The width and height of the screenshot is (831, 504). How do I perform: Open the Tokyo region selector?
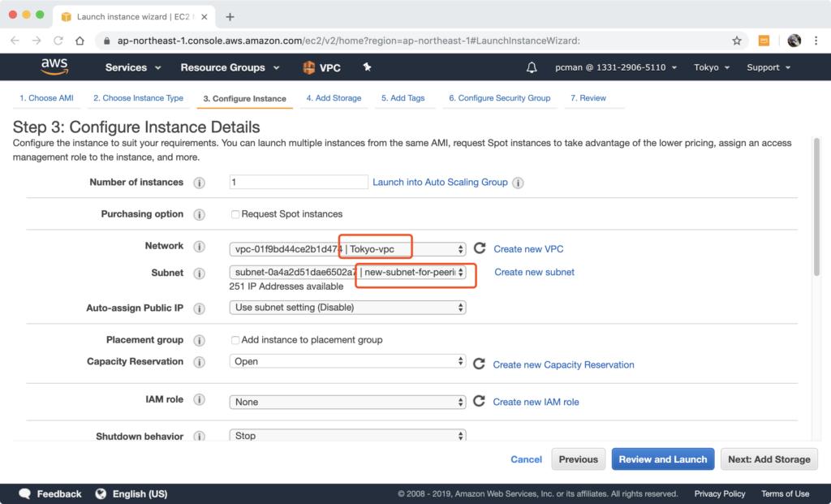click(712, 67)
